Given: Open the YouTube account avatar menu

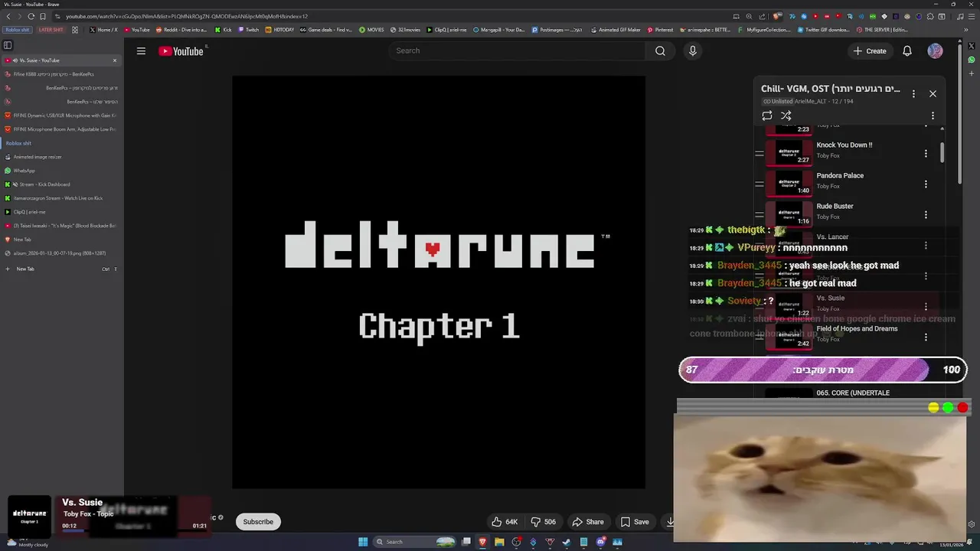Looking at the screenshot, I should pos(935,51).
